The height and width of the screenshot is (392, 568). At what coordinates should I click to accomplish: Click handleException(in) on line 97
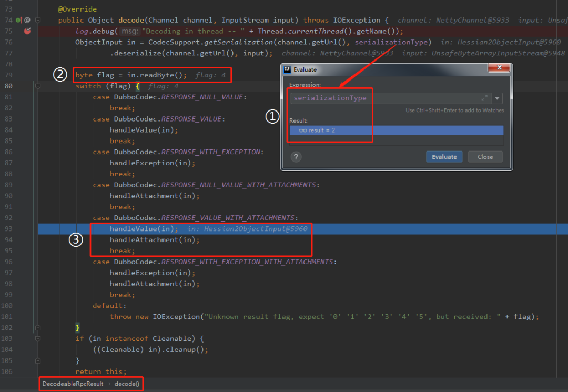[151, 273]
